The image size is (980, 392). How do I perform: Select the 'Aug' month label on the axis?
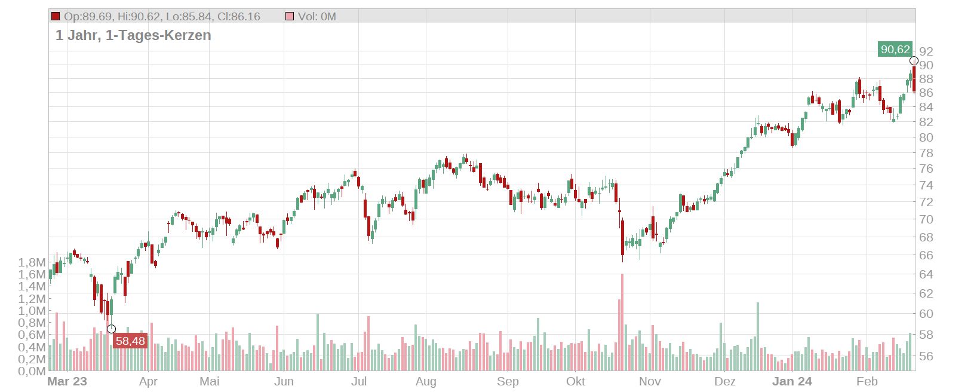point(426,382)
